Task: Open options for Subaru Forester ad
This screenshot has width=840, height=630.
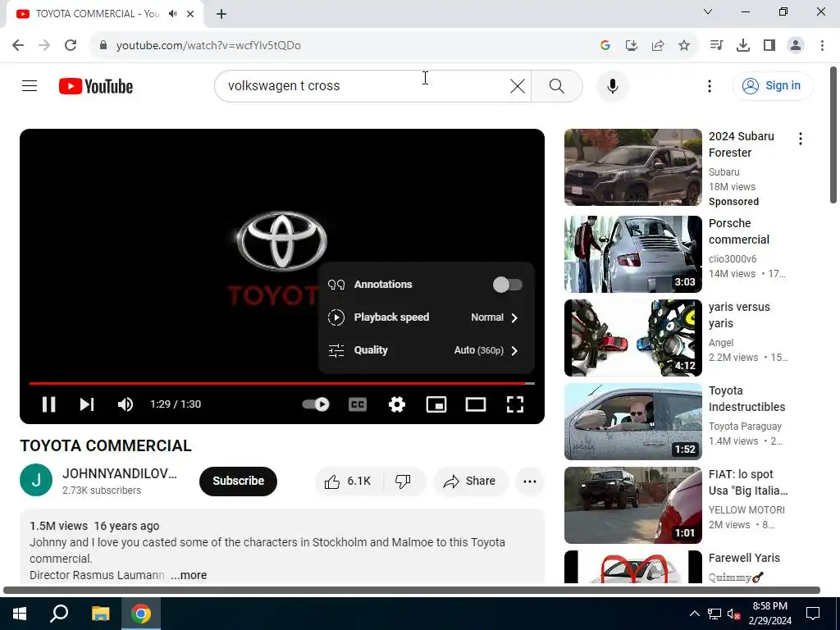Action: pyautogui.click(x=801, y=139)
